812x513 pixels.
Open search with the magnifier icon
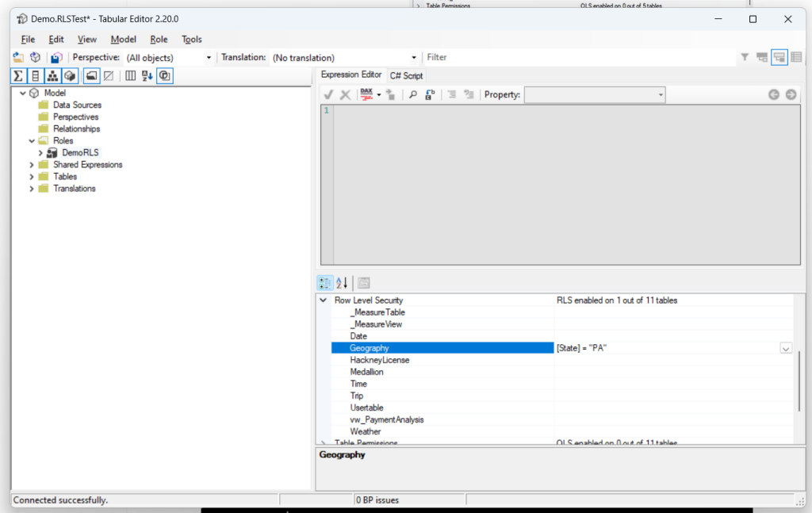click(412, 94)
